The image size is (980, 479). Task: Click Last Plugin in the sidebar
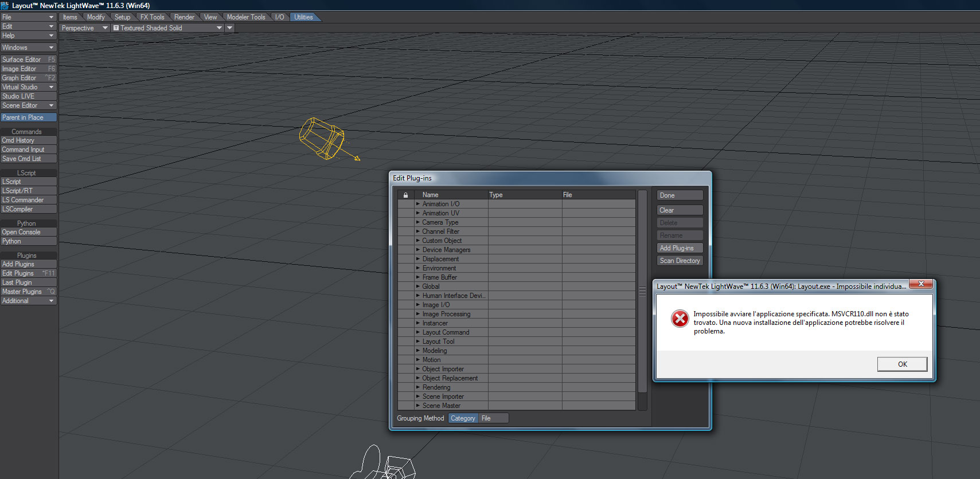point(29,282)
